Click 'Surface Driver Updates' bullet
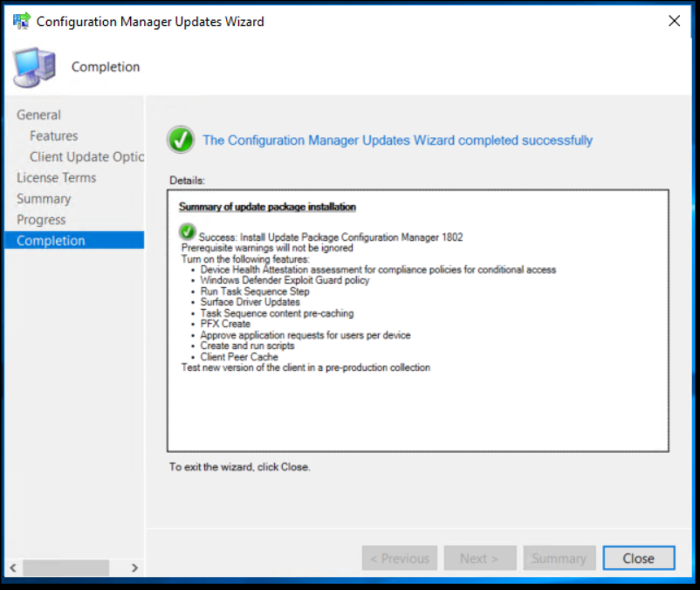The height and width of the screenshot is (590, 700). 250,302
